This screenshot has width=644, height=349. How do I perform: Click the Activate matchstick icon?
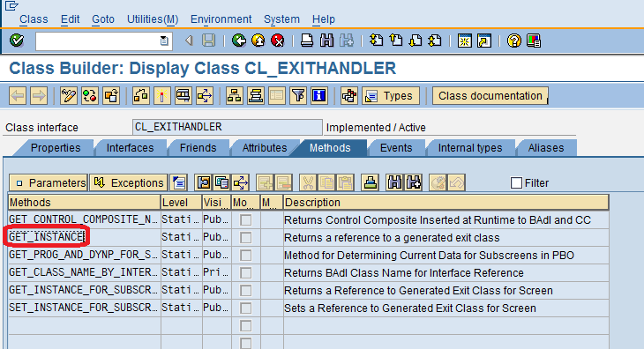click(162, 96)
